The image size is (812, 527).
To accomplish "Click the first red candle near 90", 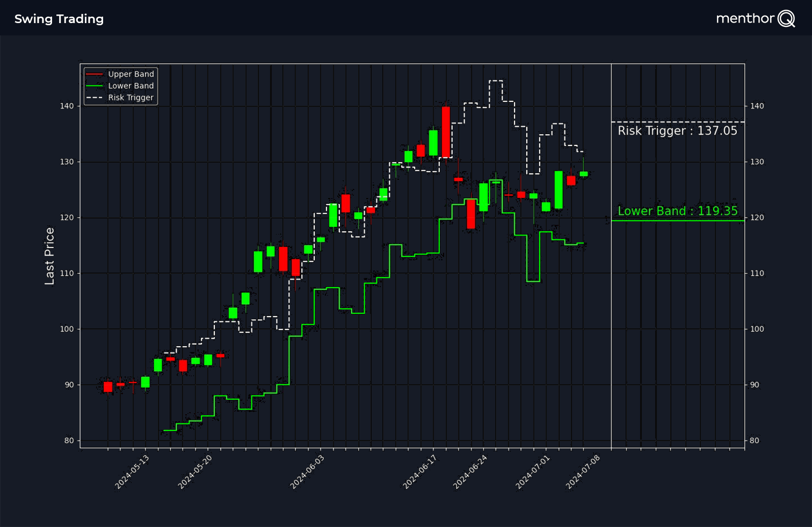I will [108, 387].
